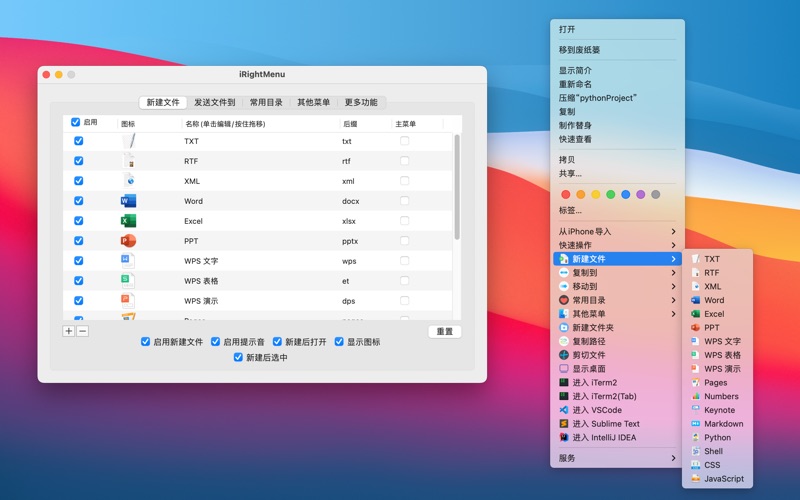This screenshot has width=800, height=500.
Task: Click the iTerm2(Tab) terminal icon
Action: 564,396
